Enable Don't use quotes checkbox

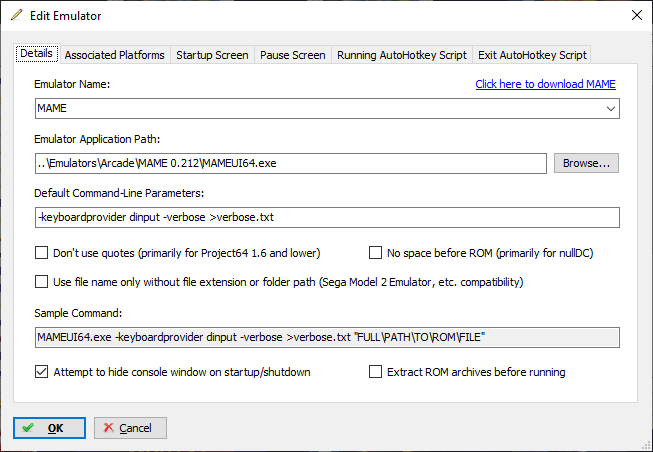click(41, 252)
